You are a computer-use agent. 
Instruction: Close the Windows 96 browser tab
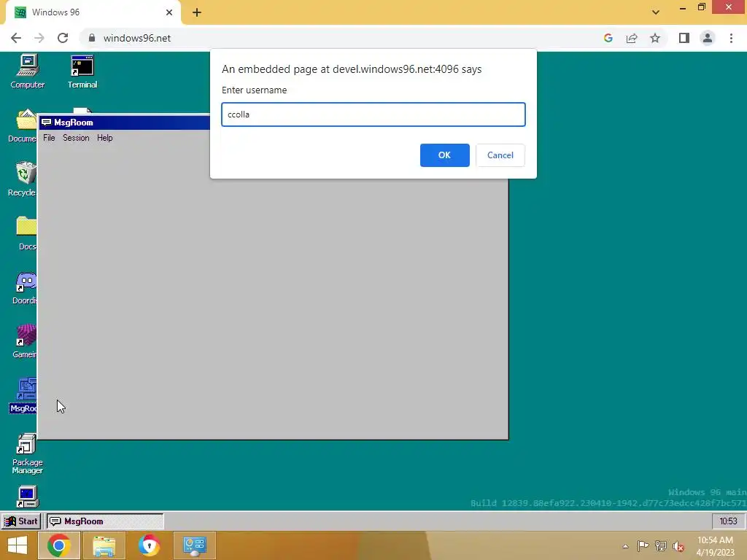coord(169,12)
